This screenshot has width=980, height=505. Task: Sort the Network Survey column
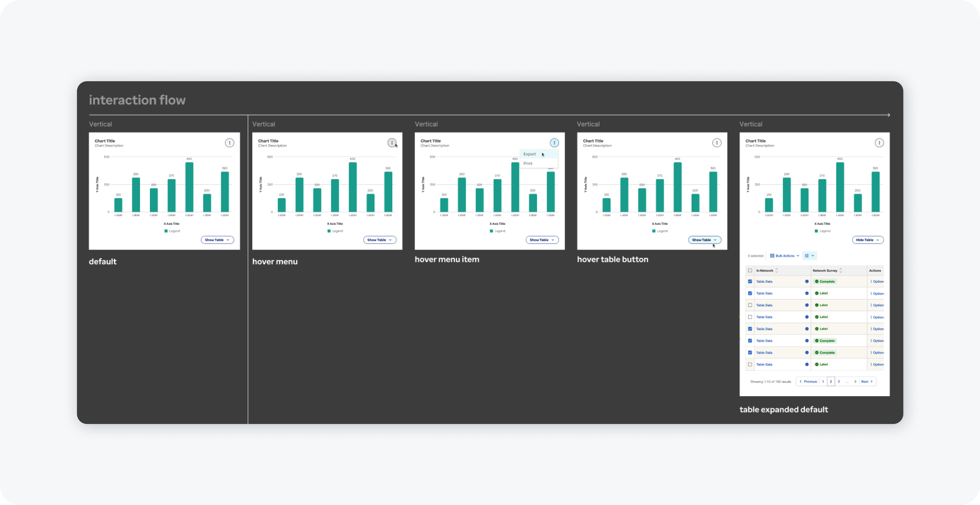pyautogui.click(x=840, y=271)
